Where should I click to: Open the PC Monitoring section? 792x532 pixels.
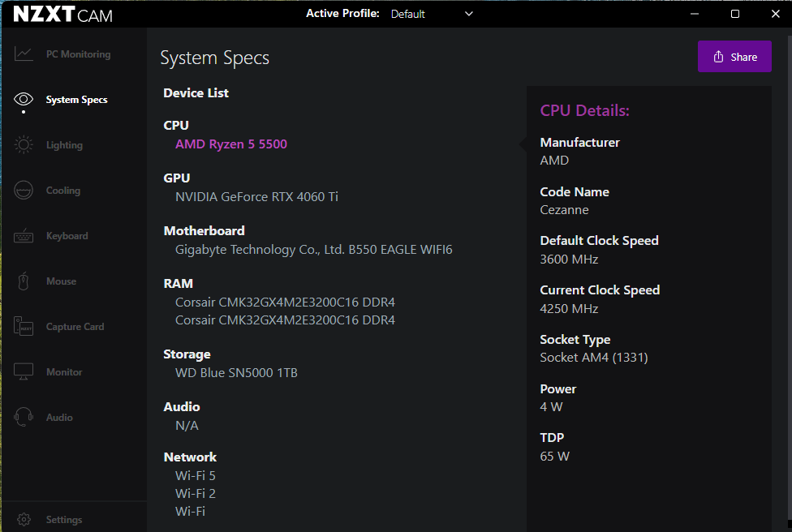click(x=78, y=54)
